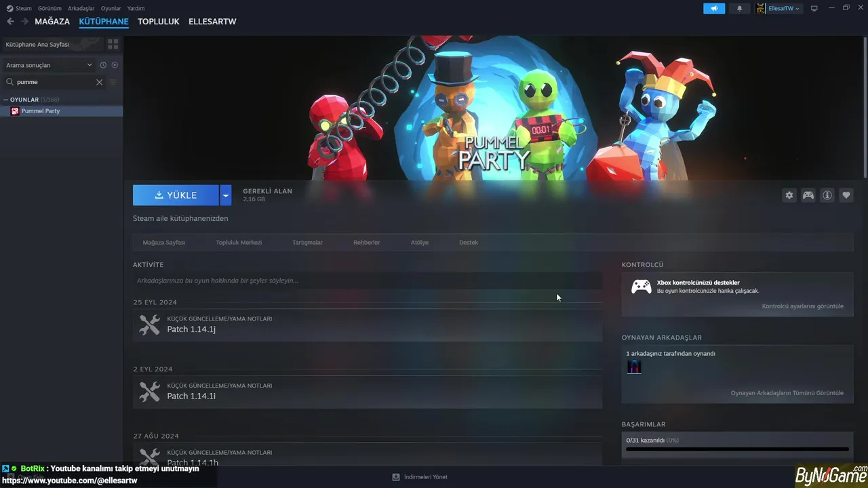This screenshot has width=868, height=488.
Task: Open the Tartışmalar link
Action: point(307,242)
